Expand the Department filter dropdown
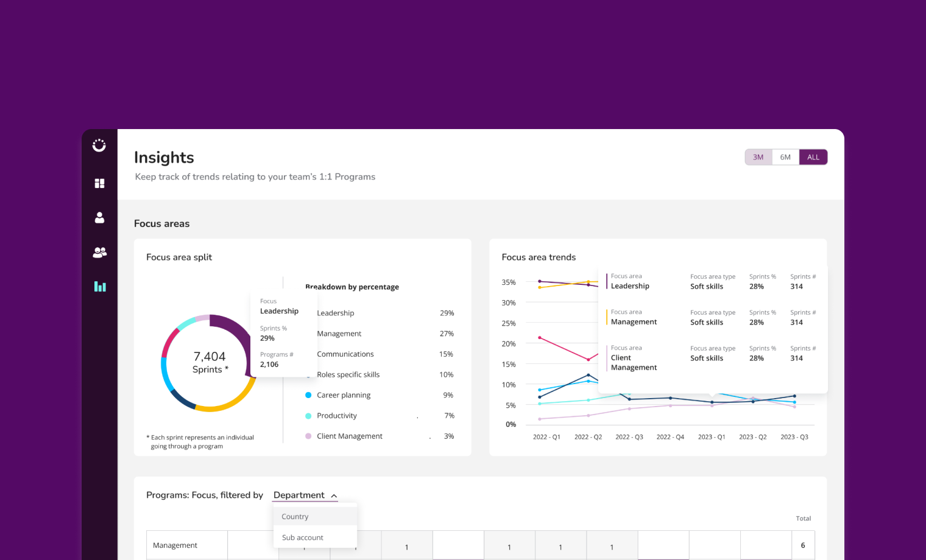926x560 pixels. coord(305,495)
